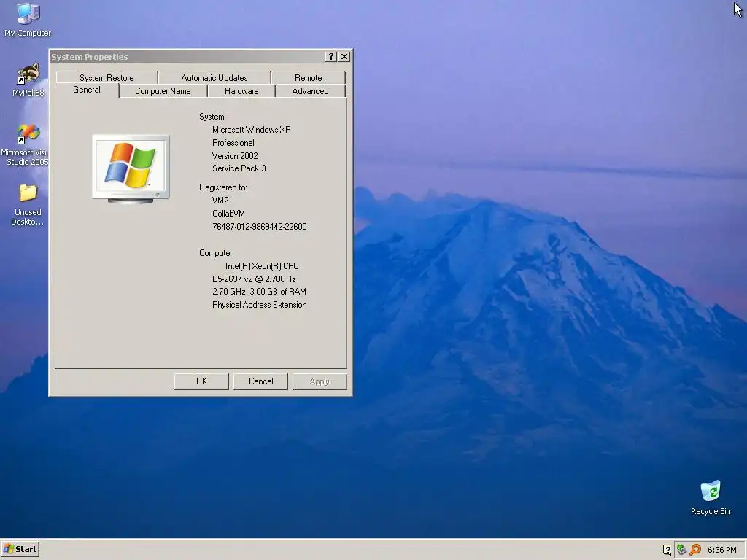Click the Safely Remove Hardware tray icon

681,550
